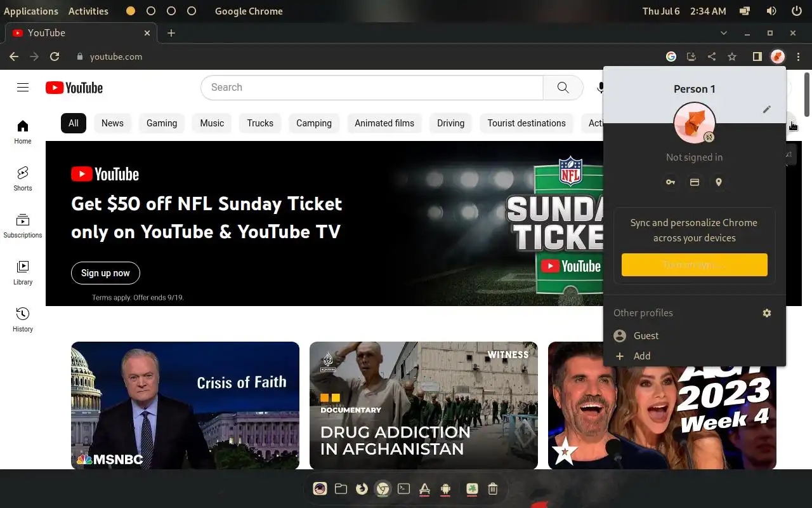
Task: Select the Music filter chip
Action: pyautogui.click(x=212, y=123)
